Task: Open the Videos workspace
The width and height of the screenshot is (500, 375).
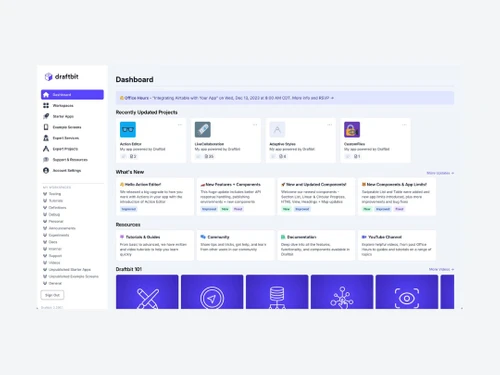Action: pos(54,263)
